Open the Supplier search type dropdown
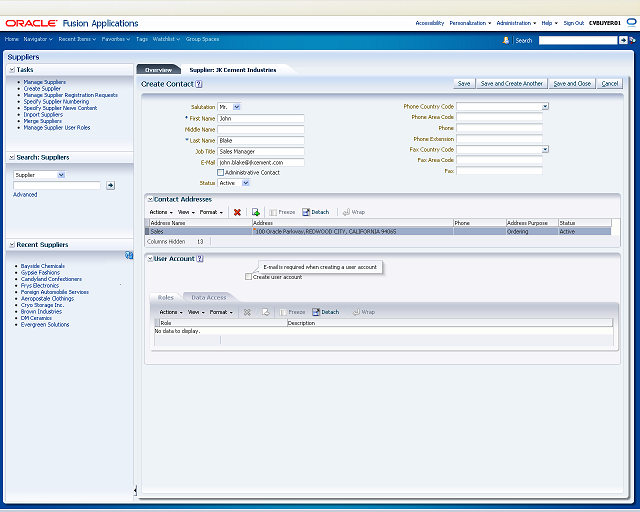The width and height of the screenshot is (640, 512). point(61,175)
